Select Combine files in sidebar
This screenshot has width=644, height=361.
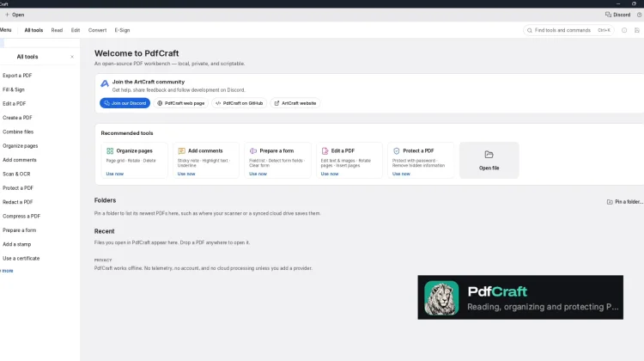point(18,132)
